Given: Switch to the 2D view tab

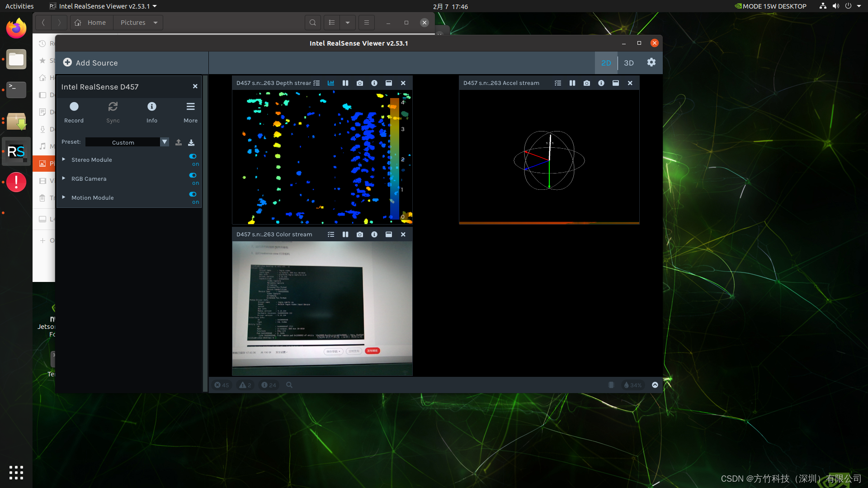Looking at the screenshot, I should click(606, 63).
